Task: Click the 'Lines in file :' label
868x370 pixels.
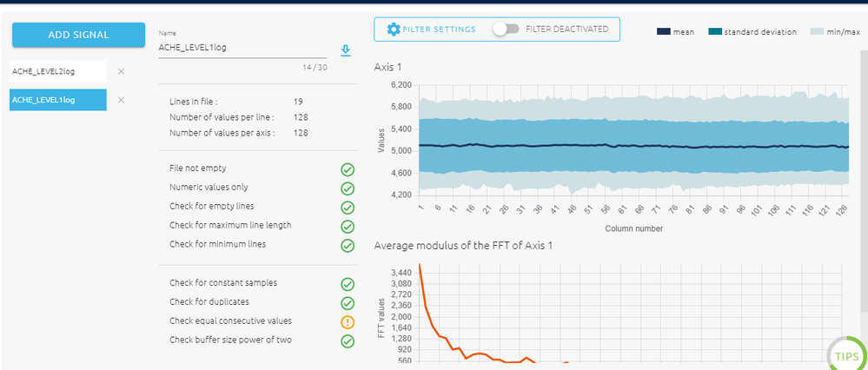Action: pyautogui.click(x=193, y=102)
